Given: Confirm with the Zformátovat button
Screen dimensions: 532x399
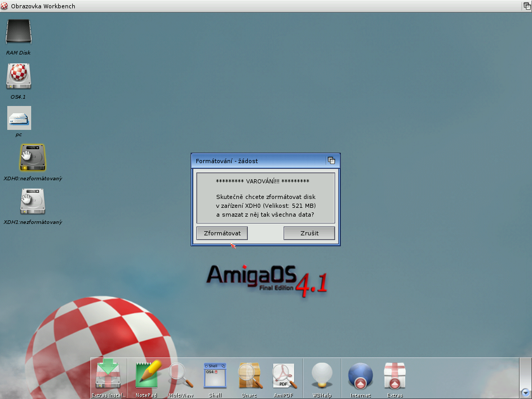Looking at the screenshot, I should click(x=222, y=233).
